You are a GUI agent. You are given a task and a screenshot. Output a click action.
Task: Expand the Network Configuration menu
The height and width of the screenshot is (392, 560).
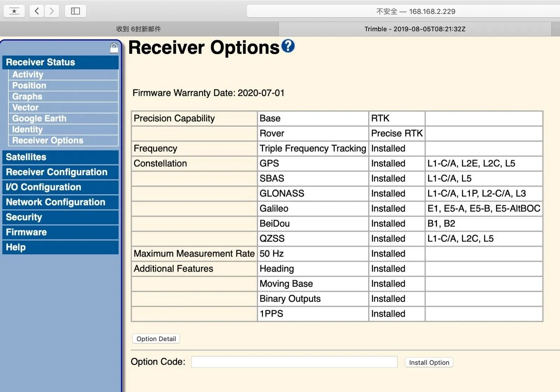[60, 202]
